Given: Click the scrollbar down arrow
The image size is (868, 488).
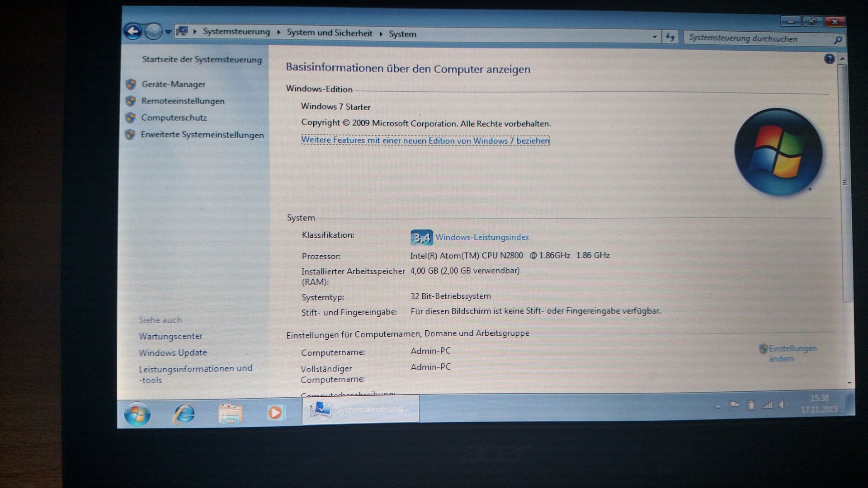Looking at the screenshot, I should pos(849,383).
